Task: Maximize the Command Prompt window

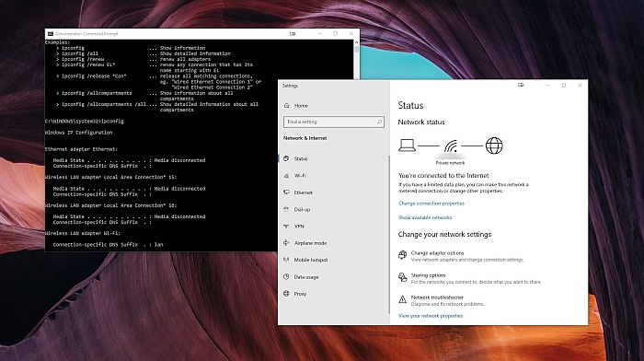Action: pos(335,34)
